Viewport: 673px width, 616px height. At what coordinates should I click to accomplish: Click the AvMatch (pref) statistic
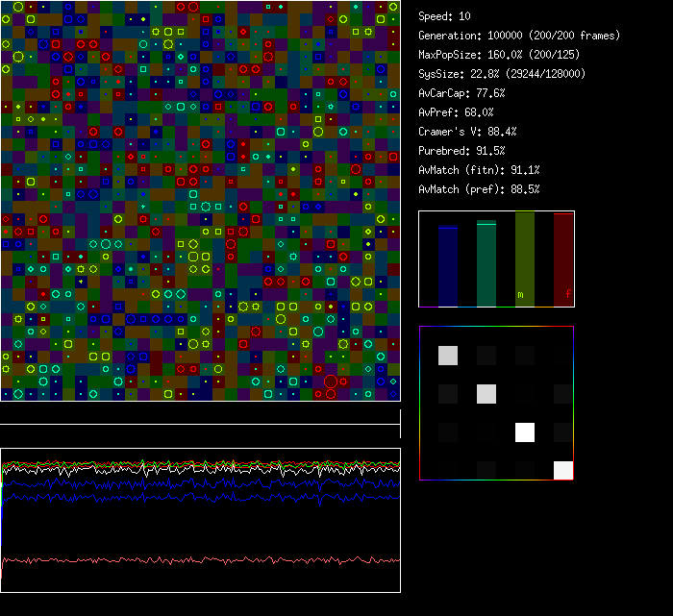point(479,189)
